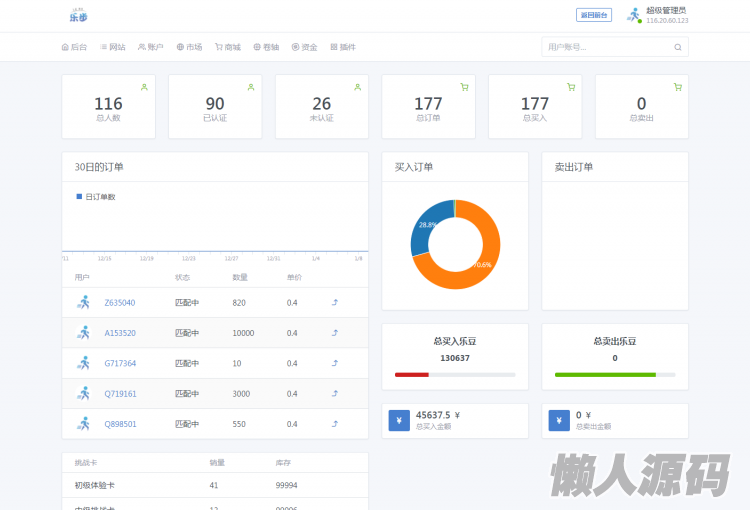
Task: Click the user icon on 总人数 card
Action: (x=144, y=87)
